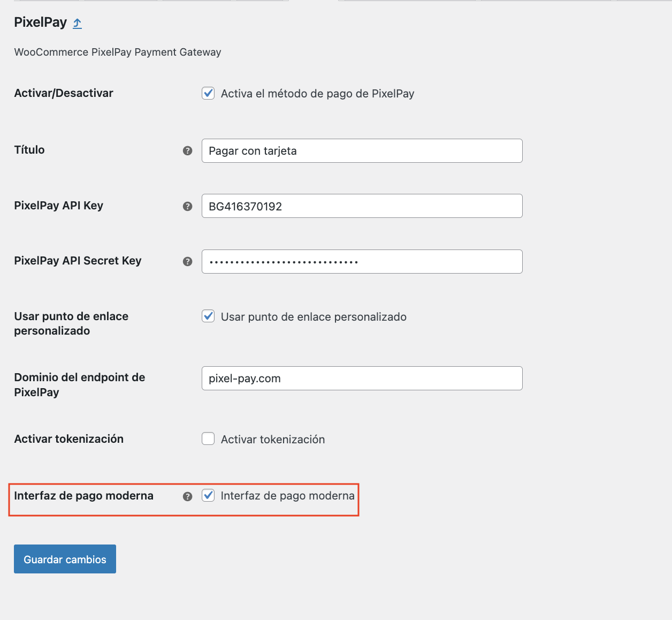Click the help icon beside PixelPay API Key
This screenshot has height=620, width=672.
[x=187, y=206]
